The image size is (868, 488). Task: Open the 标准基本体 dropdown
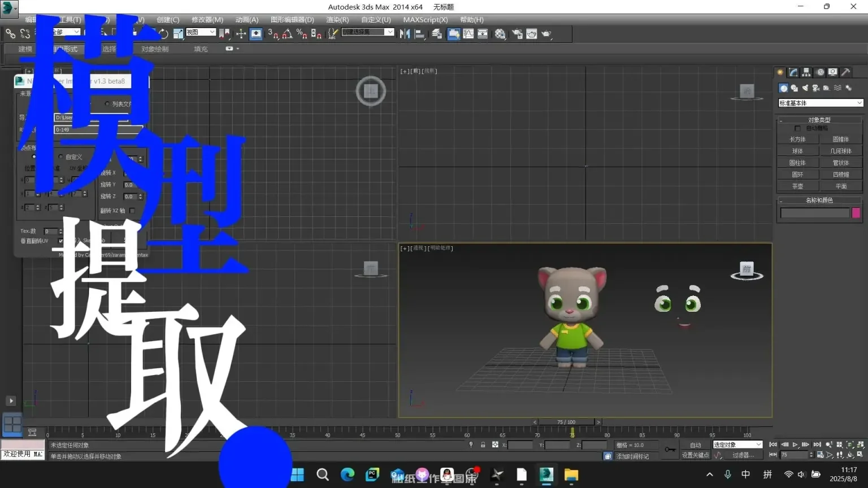(x=819, y=103)
